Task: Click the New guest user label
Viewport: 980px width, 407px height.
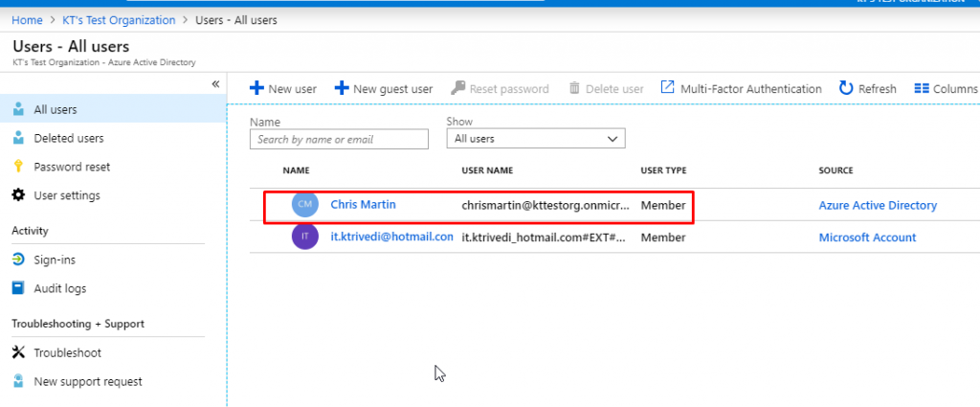Action: [393, 89]
